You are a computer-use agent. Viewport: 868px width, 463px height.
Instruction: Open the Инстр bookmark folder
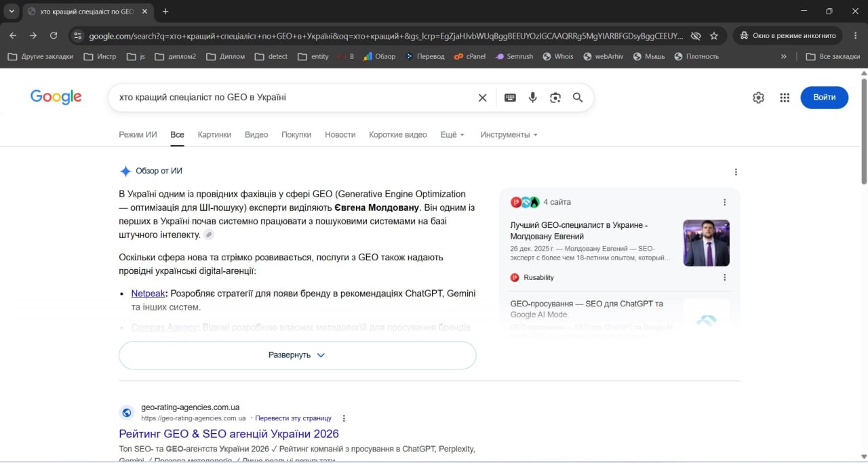tap(100, 56)
